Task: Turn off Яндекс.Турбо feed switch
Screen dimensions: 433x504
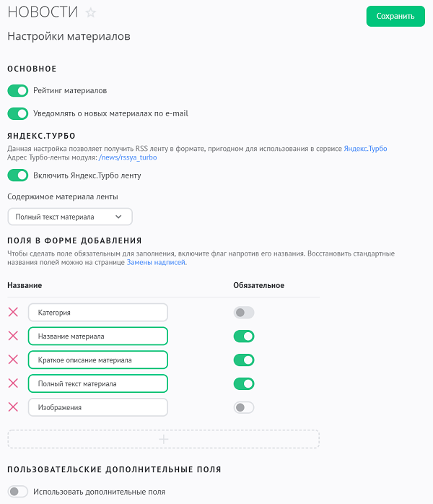Action: [17, 175]
